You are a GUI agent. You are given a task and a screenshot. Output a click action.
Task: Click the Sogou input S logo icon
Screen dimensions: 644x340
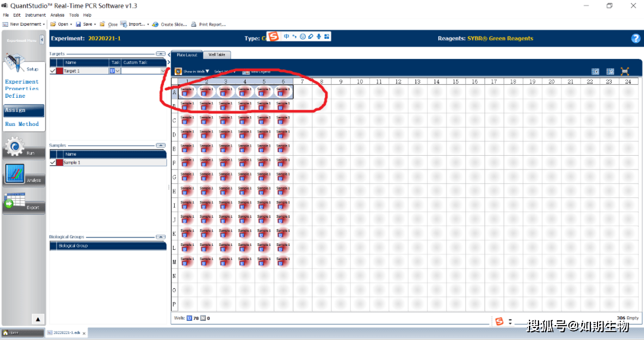click(x=273, y=36)
